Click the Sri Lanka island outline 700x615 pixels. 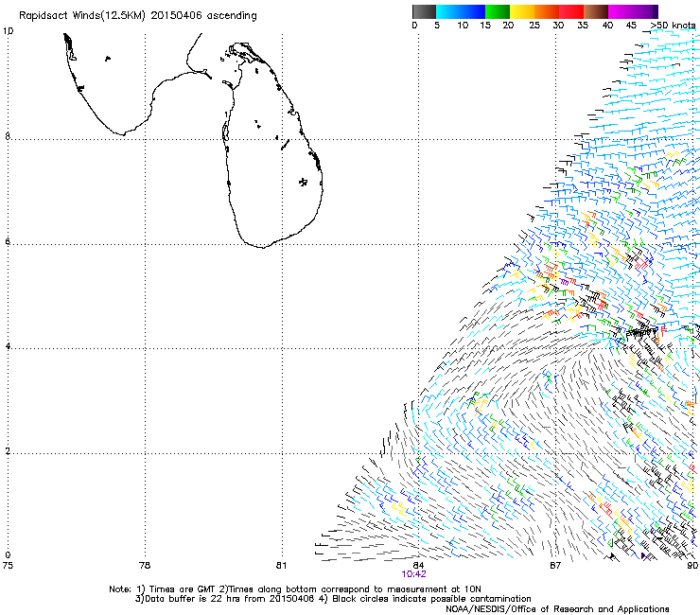coord(271,145)
